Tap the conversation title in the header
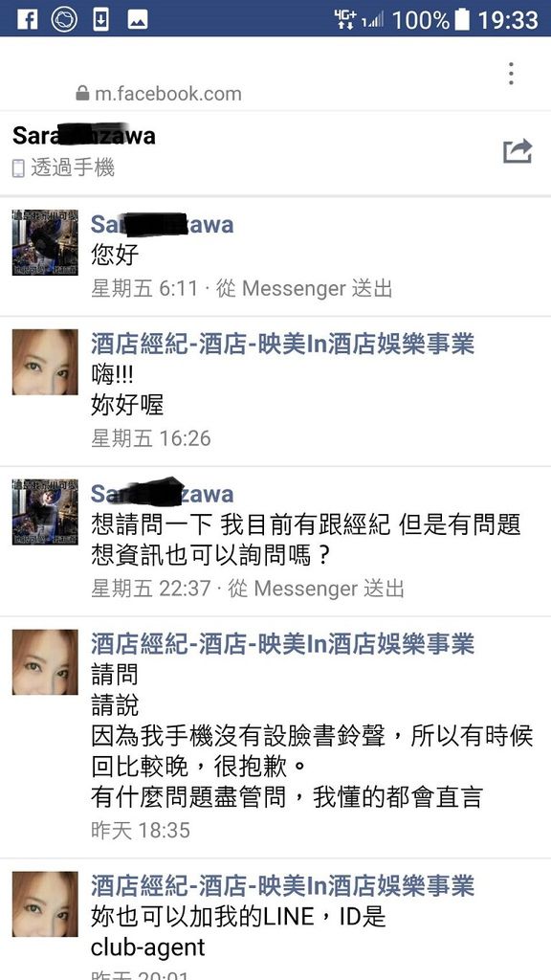Screen dimensions: 551x980 pos(84,135)
